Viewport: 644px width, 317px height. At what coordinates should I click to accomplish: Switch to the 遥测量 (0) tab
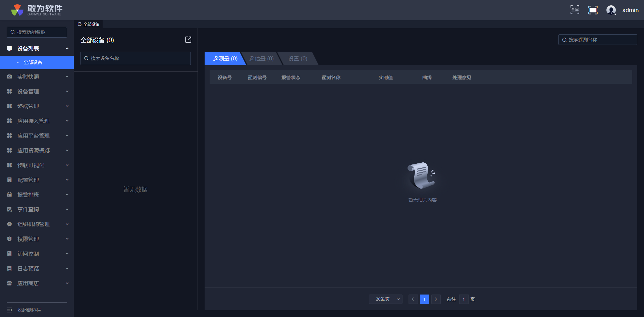pyautogui.click(x=225, y=58)
